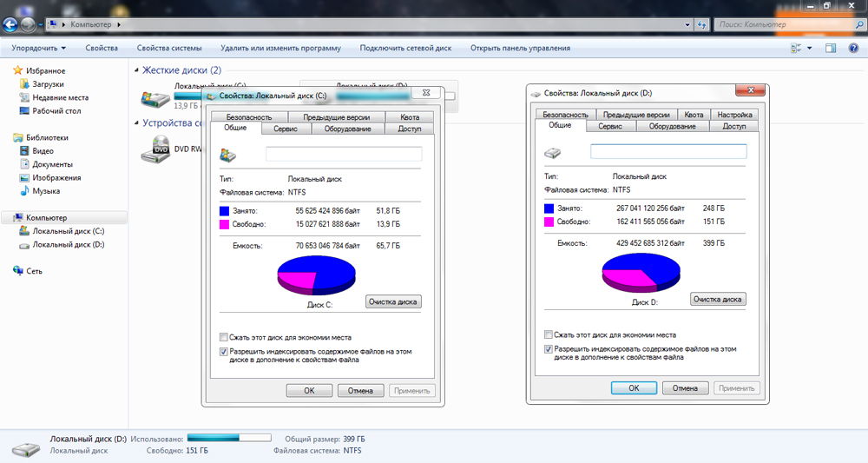
Task: Click the Рабочий стол favorites icon
Action: pos(24,111)
